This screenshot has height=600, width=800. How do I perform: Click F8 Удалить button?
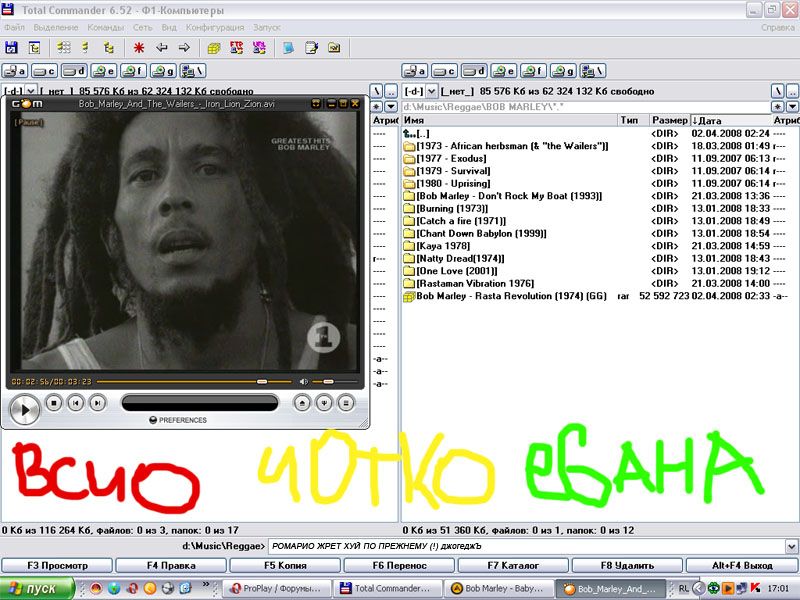pos(628,566)
